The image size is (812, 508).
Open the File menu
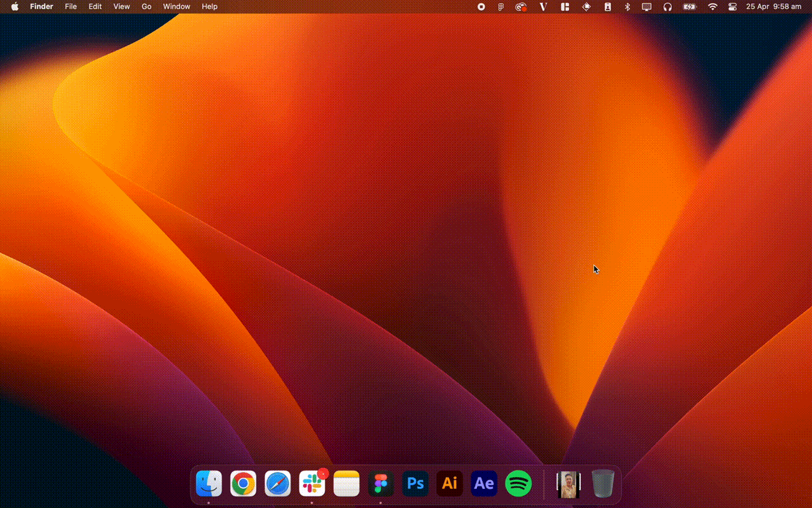point(71,6)
